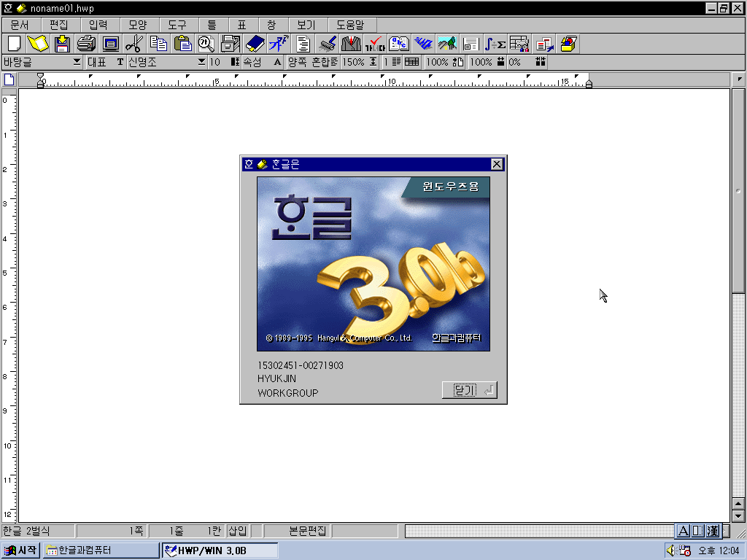Open paragraph shape page icon
Image resolution: width=747 pixels, height=560 pixels.
point(303,44)
